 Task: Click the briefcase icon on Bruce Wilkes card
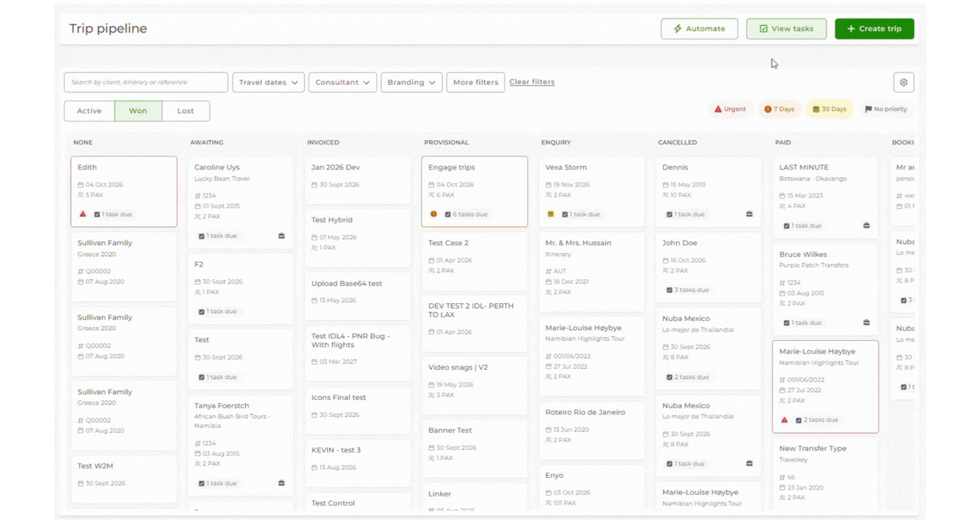[866, 322]
